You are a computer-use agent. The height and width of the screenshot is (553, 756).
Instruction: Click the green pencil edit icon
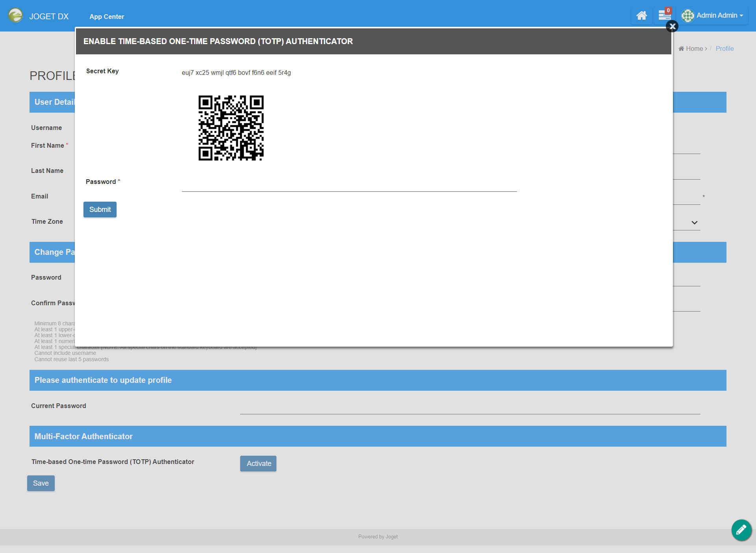(x=741, y=530)
